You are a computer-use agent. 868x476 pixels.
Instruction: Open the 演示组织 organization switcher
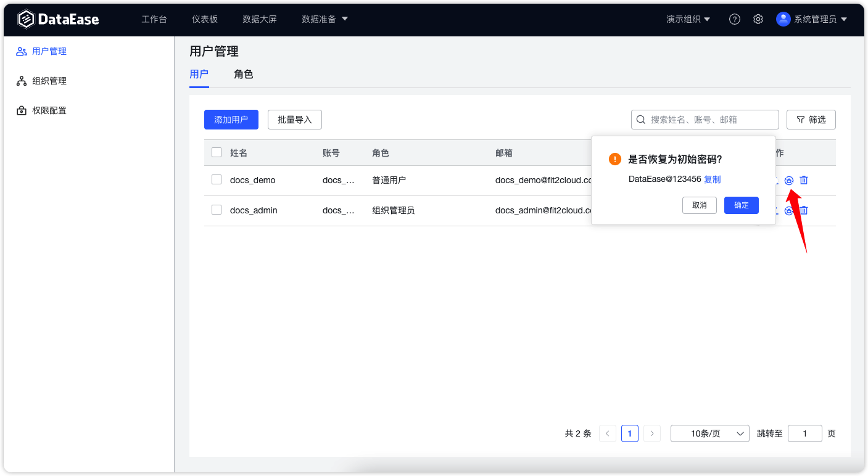[688, 19]
